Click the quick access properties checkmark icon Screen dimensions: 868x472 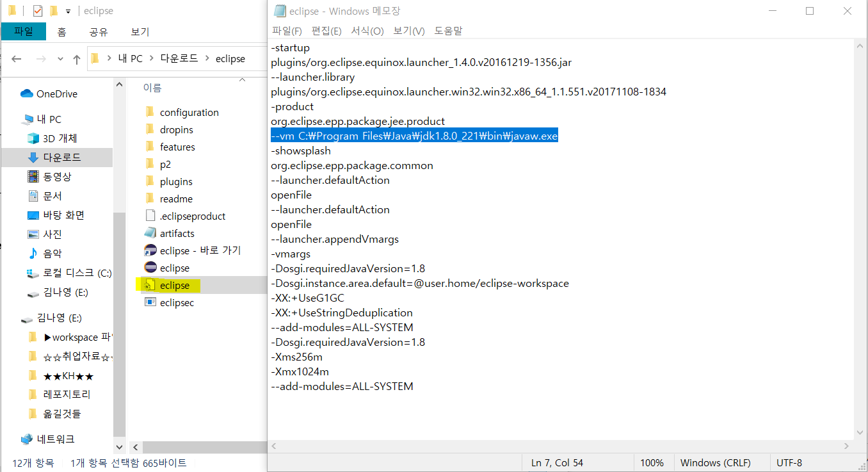pos(36,10)
